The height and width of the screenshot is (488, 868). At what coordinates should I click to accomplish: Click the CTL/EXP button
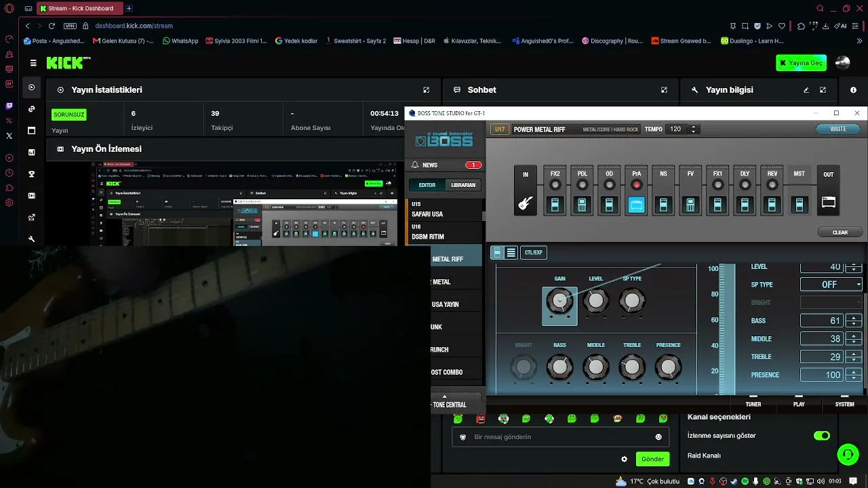point(534,253)
